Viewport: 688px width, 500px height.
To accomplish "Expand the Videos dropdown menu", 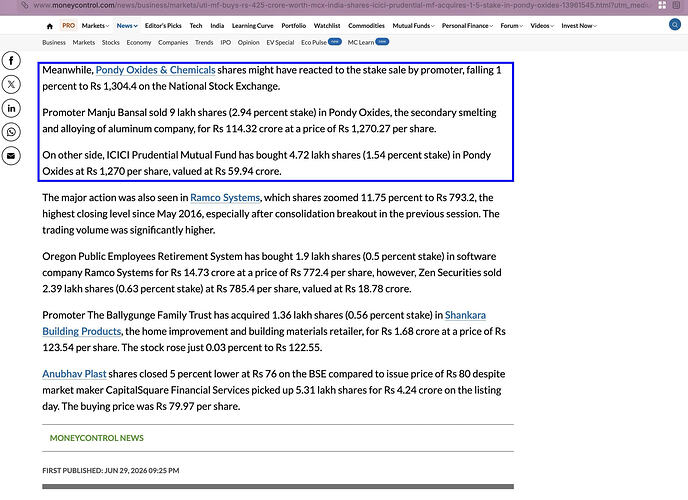I will click(x=542, y=26).
